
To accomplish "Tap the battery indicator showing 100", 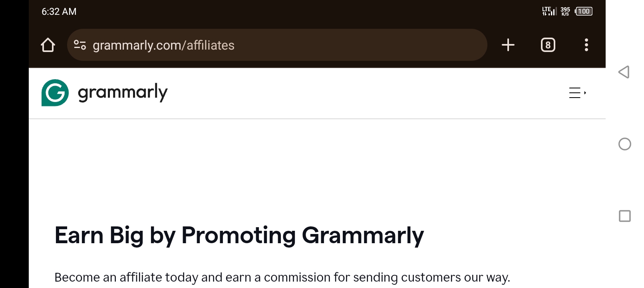I will [584, 11].
